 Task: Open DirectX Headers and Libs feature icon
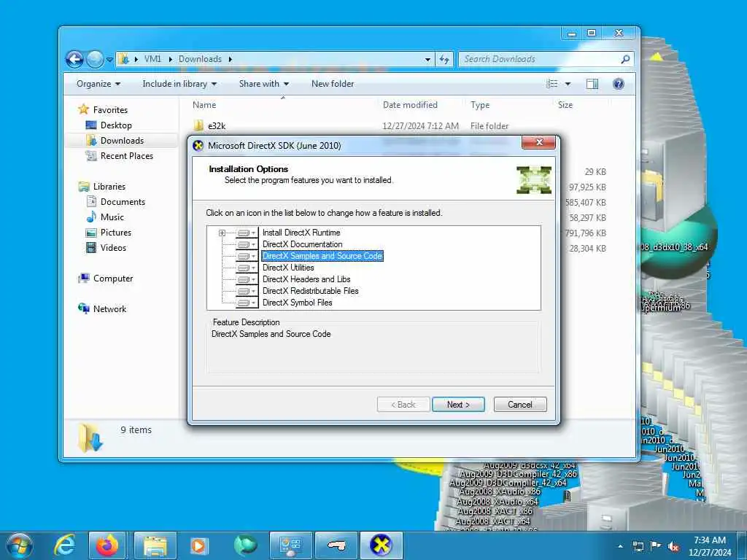(x=247, y=279)
